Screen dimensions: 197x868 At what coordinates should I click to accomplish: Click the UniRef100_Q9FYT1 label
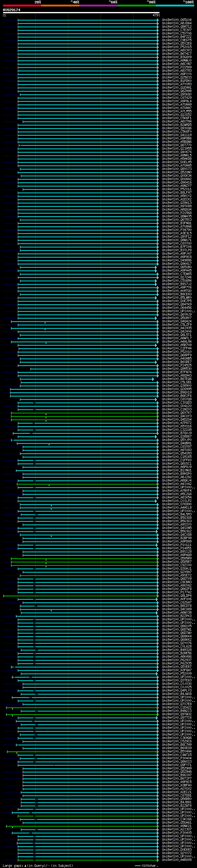click(176, 765)
